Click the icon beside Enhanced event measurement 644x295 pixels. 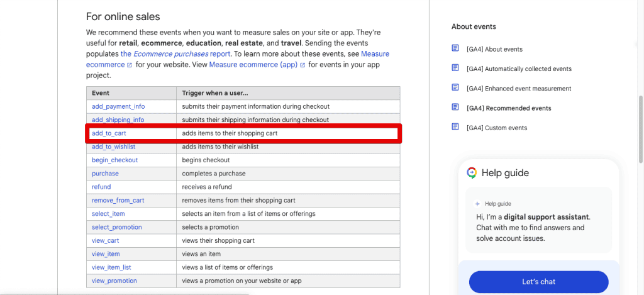coord(455,87)
